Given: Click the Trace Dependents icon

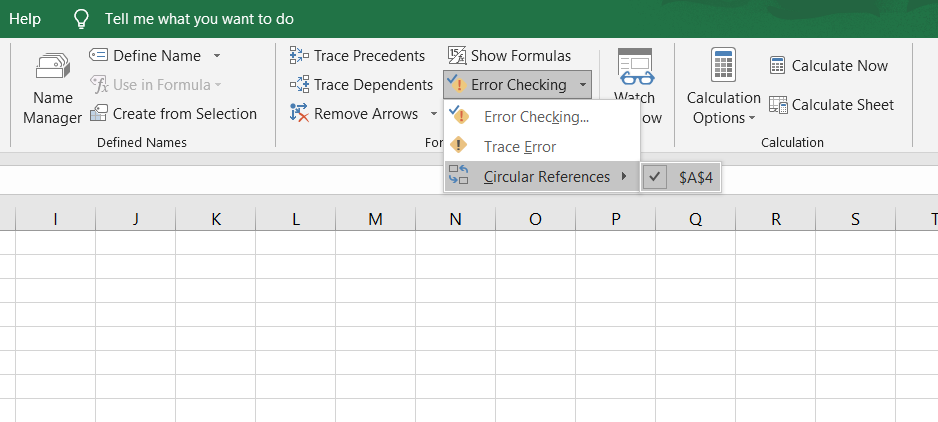Looking at the screenshot, I should [299, 85].
